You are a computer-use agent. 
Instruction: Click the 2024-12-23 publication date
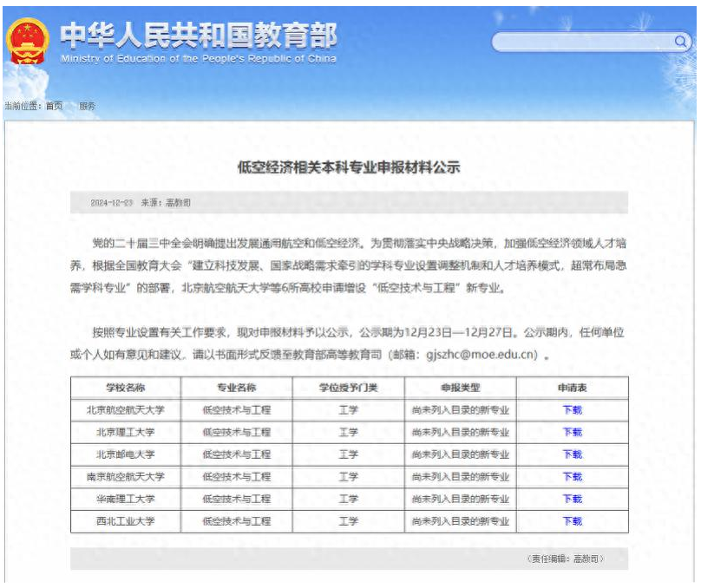click(111, 202)
